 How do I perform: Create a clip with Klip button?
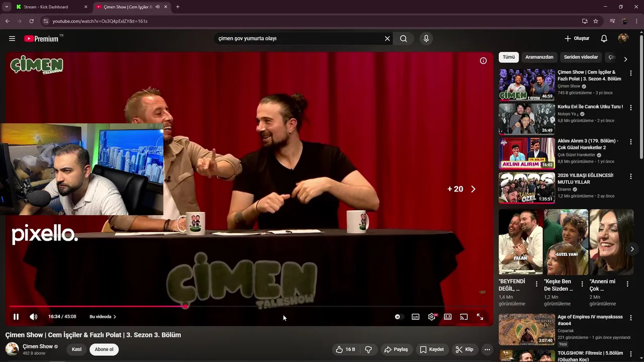464,349
